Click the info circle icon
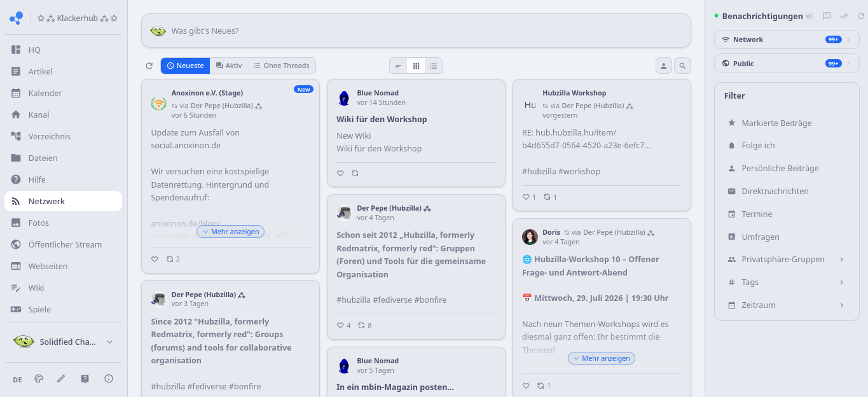Viewport: 868px width, 397px height. click(x=109, y=379)
